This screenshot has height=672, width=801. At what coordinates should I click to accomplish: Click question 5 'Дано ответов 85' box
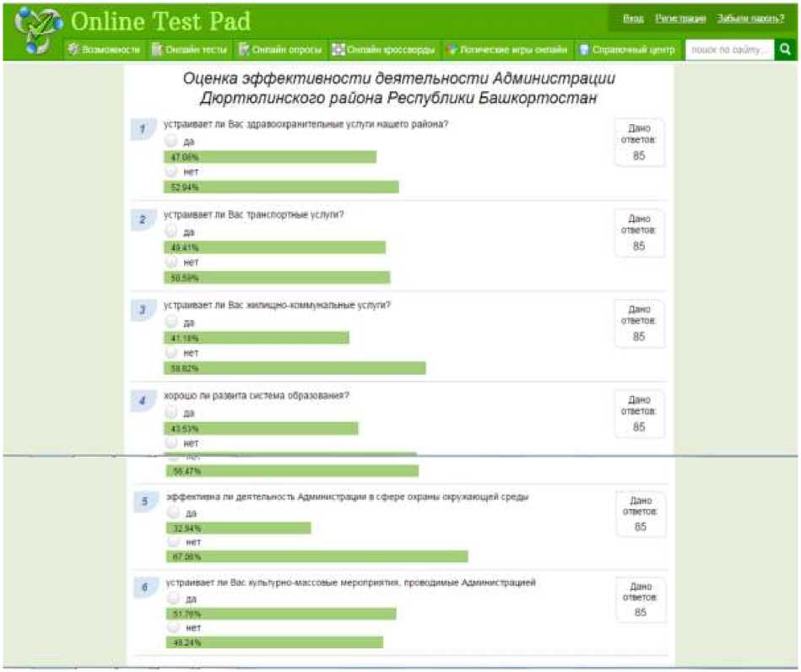641,513
